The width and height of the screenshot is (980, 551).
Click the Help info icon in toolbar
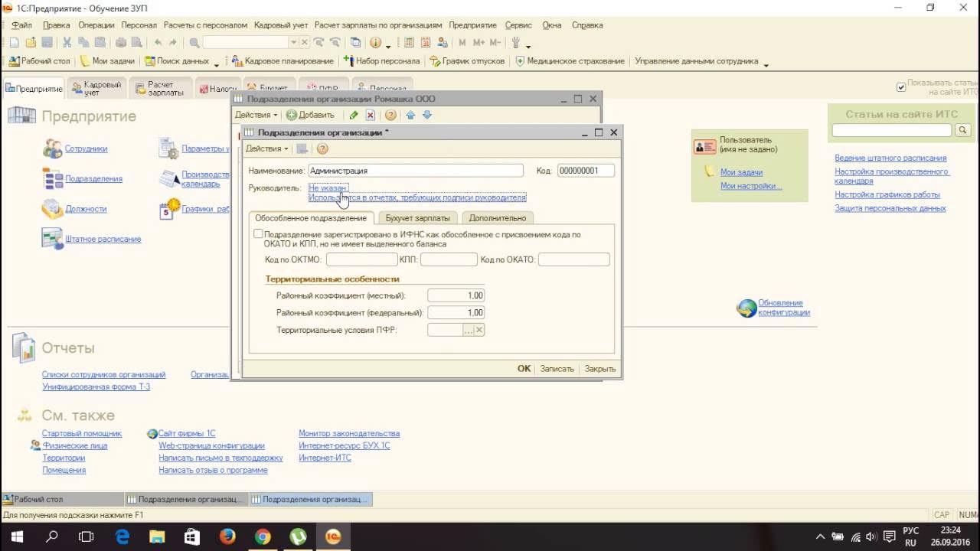[x=375, y=43]
